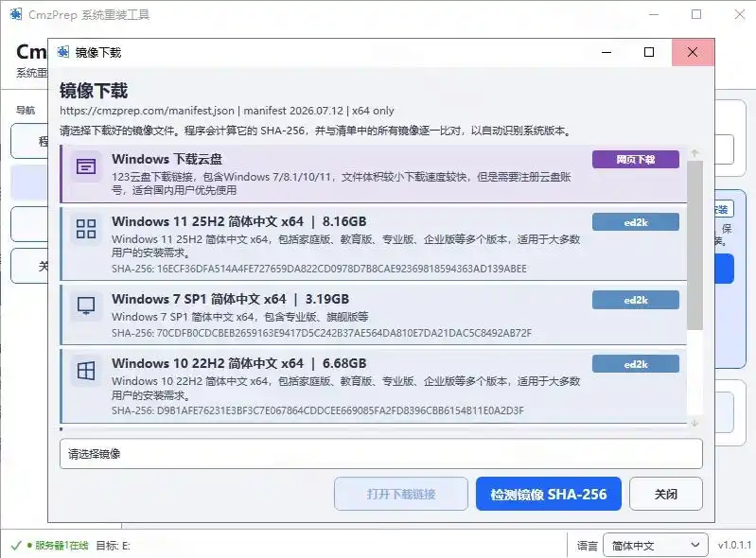Click the Windows 下载云盘 card icon
The width and height of the screenshot is (756, 558).
tap(86, 166)
